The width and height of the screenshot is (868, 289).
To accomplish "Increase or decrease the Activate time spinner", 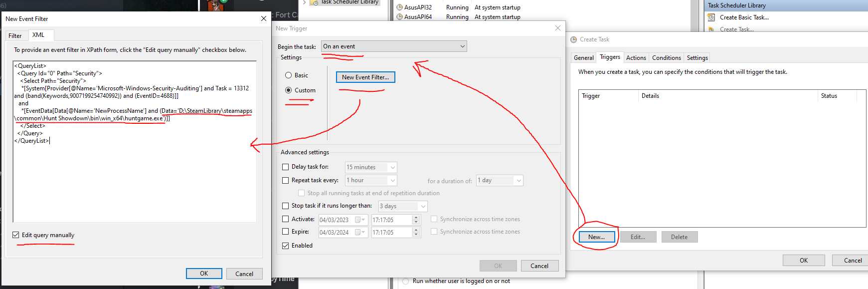I will 416,220.
